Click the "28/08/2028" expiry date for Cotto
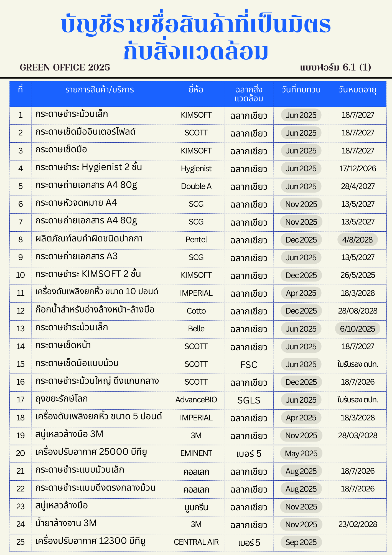This screenshot has height=555, width=392. coord(358,311)
